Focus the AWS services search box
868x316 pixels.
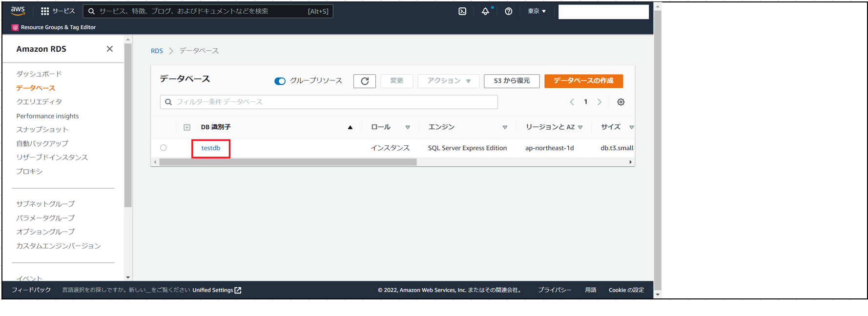tap(208, 11)
